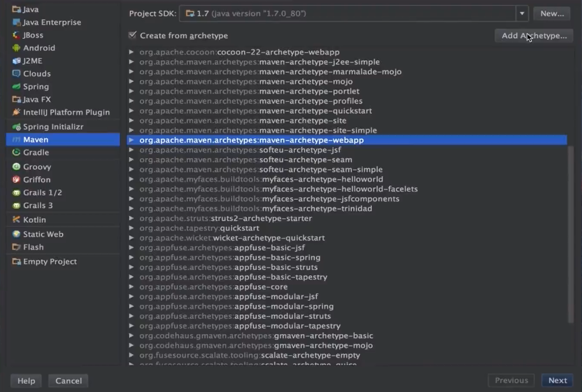
Task: Expand softeu-archetype-jsf node
Action: coord(131,150)
